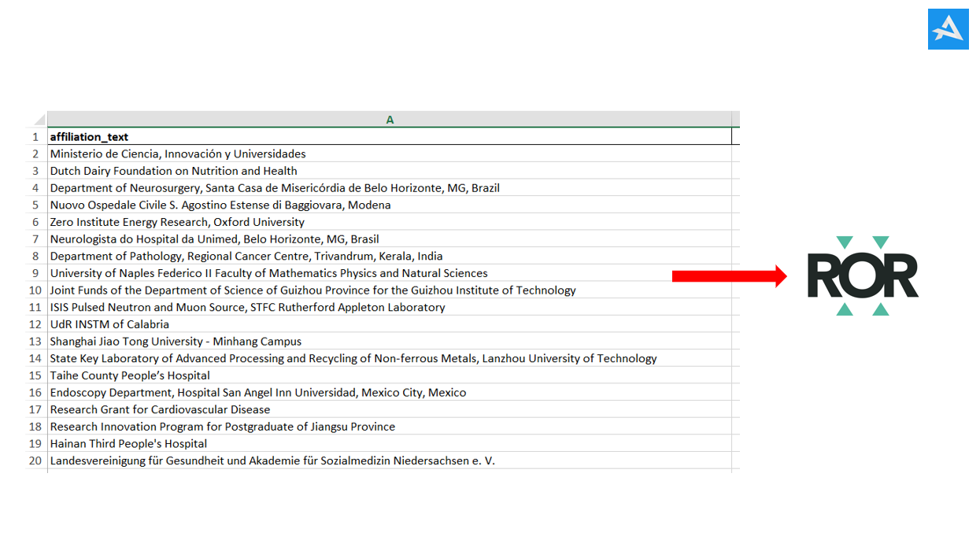The image size is (980, 551).
Task: Click the affiliation_text header cell
Action: [89, 137]
